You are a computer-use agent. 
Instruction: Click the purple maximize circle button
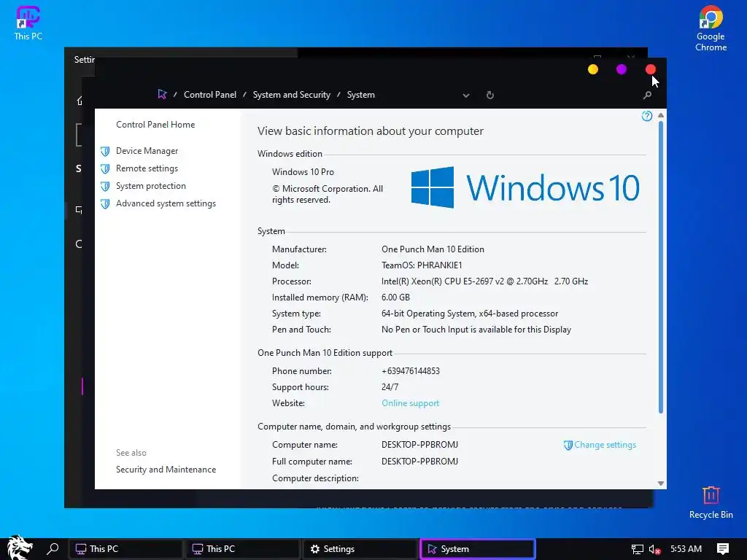[622, 69]
